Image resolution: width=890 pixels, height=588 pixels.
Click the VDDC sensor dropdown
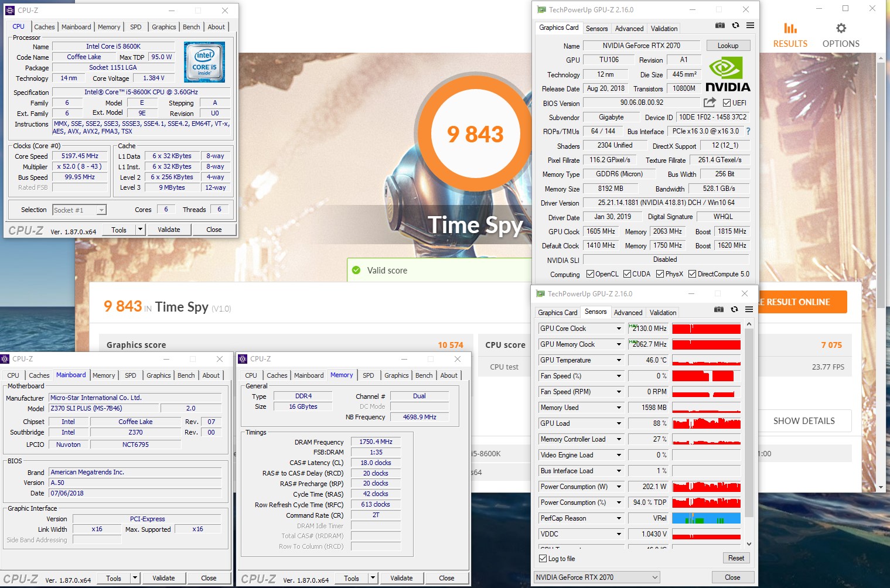619,534
